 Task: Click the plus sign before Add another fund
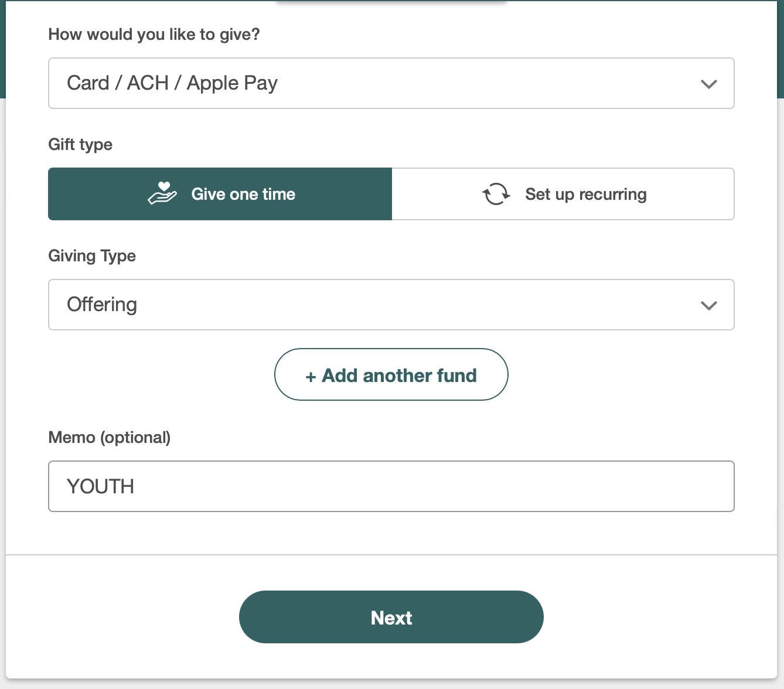(311, 377)
